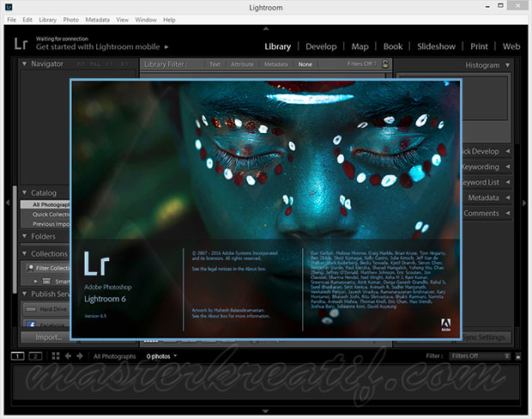Hide the top module picker panel
Screen dimensions: 532x419
click(266, 28)
